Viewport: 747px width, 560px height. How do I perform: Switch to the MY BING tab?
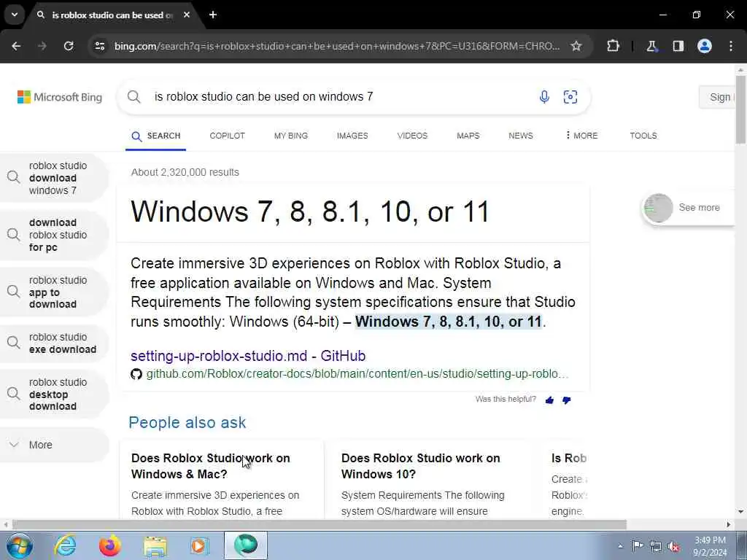(291, 136)
